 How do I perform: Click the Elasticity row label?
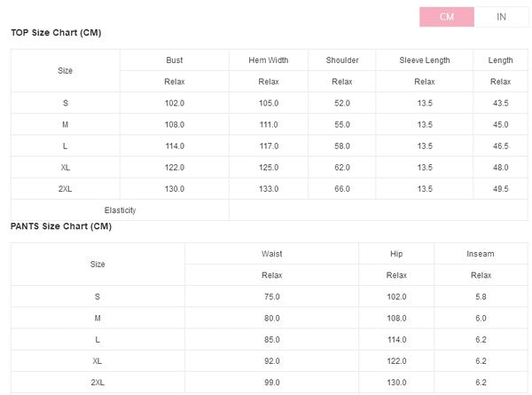pyautogui.click(x=120, y=210)
